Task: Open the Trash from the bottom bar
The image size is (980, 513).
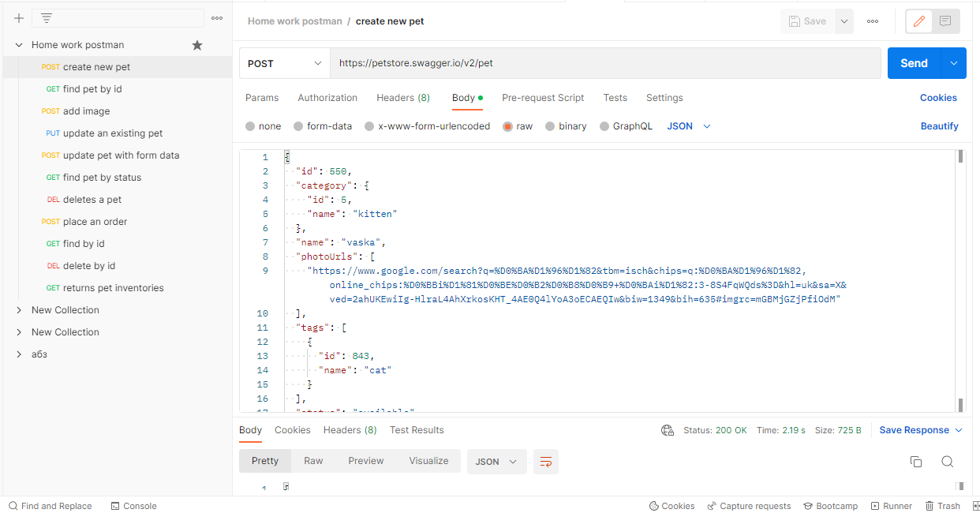Action: click(x=943, y=505)
